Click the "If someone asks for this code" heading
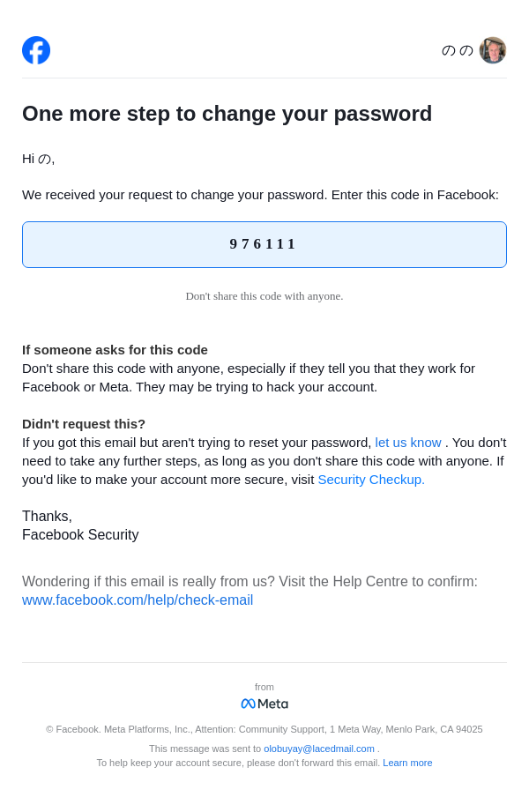529x812 pixels. [115, 350]
